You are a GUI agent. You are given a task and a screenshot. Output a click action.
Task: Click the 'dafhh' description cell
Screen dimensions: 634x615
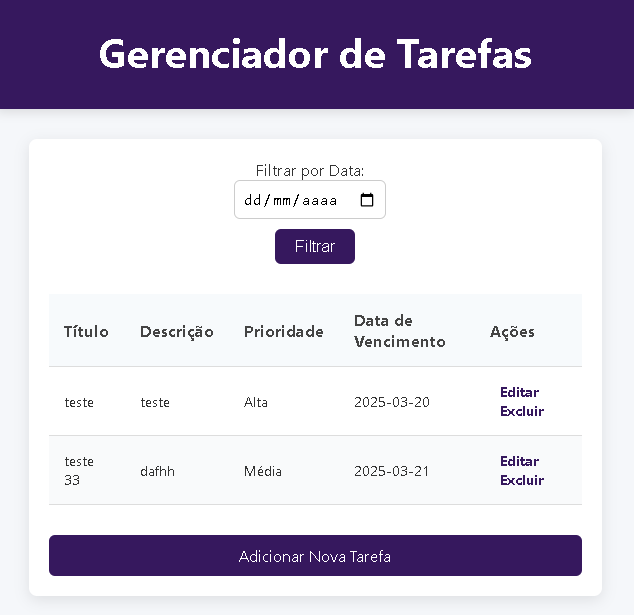(x=158, y=471)
